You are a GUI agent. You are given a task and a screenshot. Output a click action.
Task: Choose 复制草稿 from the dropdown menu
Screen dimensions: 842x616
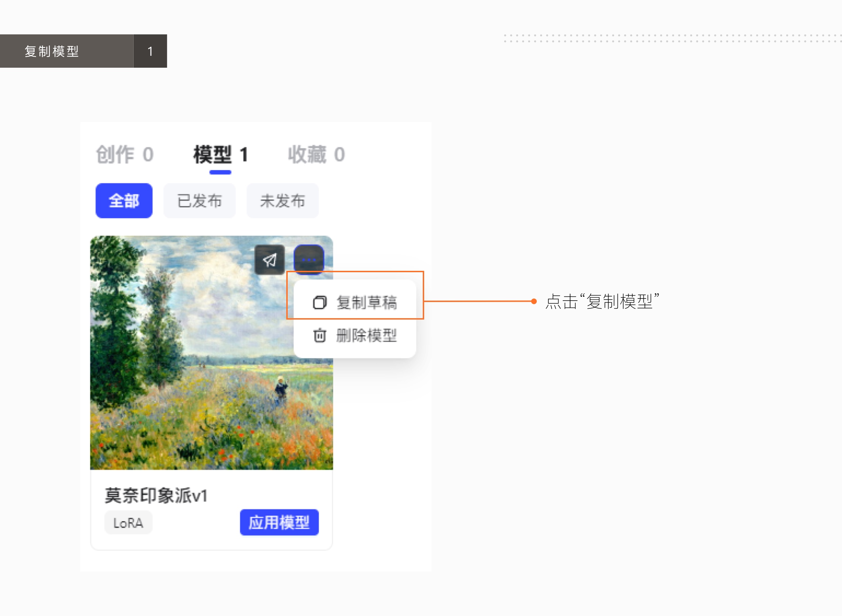click(367, 303)
